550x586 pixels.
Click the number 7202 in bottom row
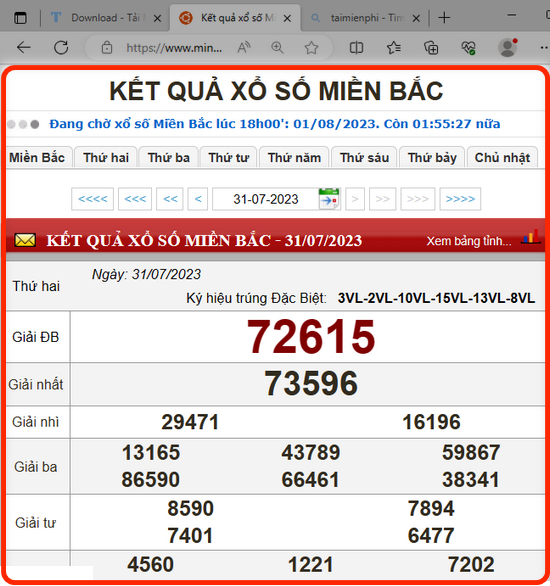click(x=471, y=564)
